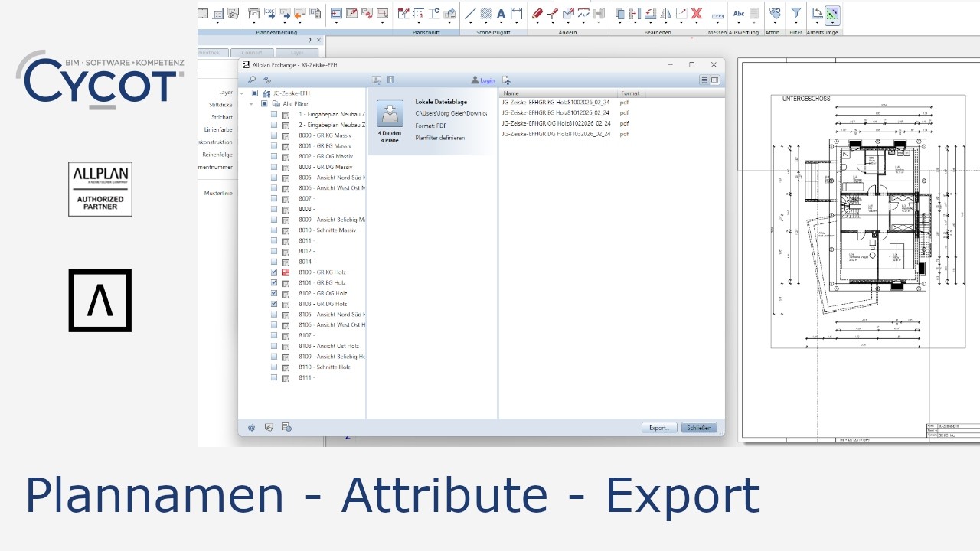980x551 pixels.
Task: Open the Abc Auswertung tool
Action: 739,13
